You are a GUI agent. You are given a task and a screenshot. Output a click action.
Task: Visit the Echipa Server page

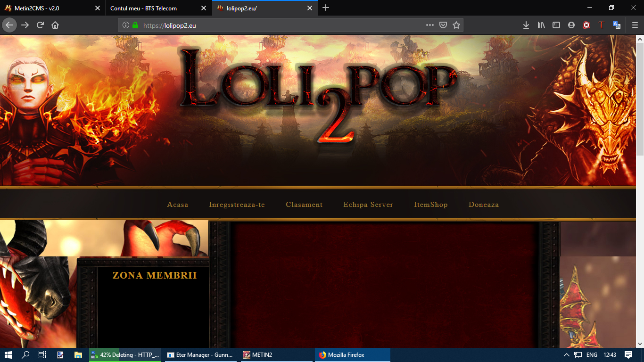pyautogui.click(x=368, y=205)
